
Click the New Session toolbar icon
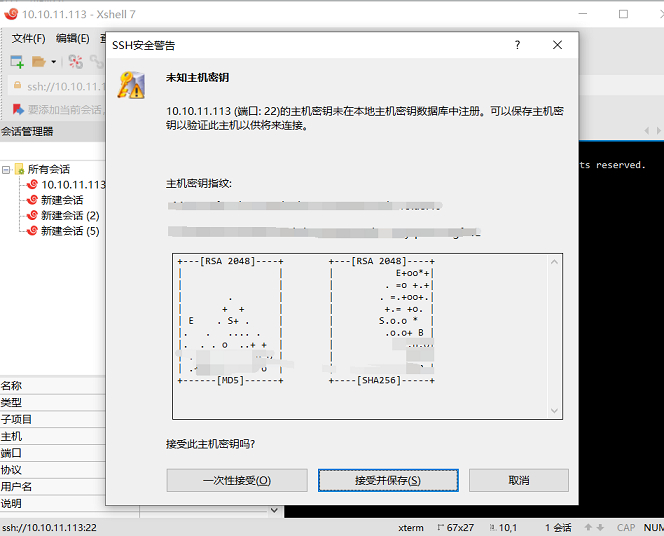17,62
